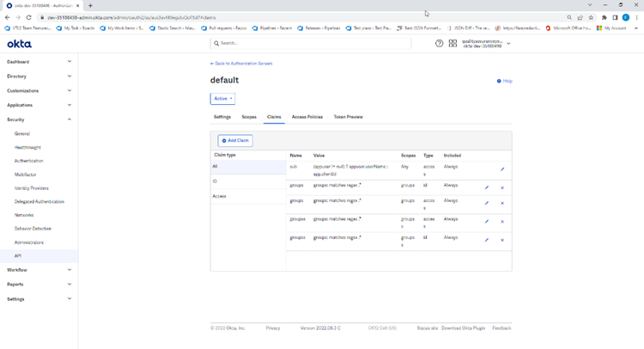Open the Feedback footer link
644x349 pixels.
click(x=501, y=328)
